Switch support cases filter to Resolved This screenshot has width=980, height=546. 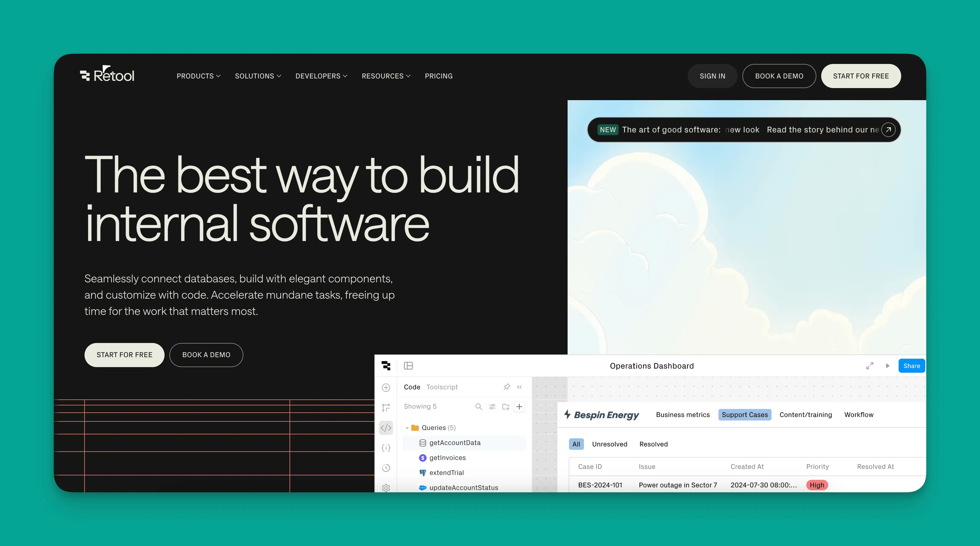tap(653, 444)
